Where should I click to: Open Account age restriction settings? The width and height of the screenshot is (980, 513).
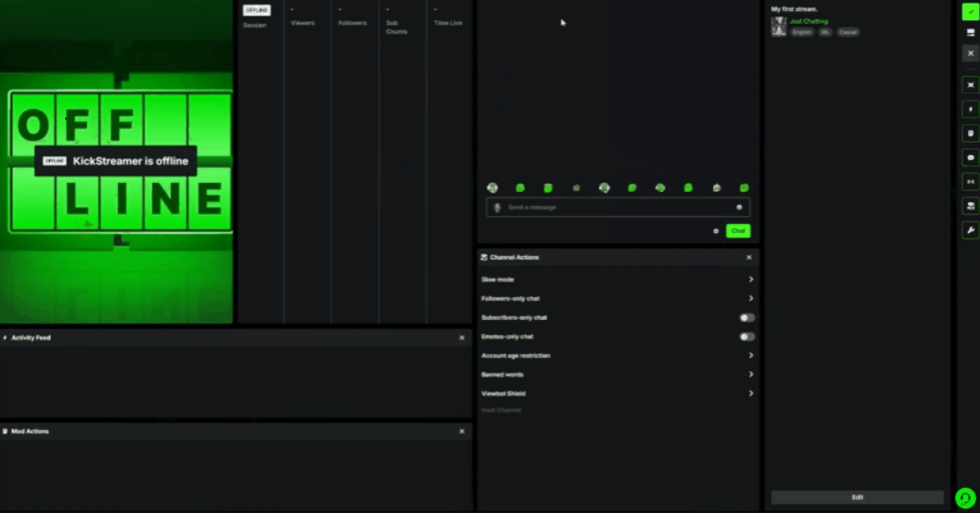(x=750, y=356)
